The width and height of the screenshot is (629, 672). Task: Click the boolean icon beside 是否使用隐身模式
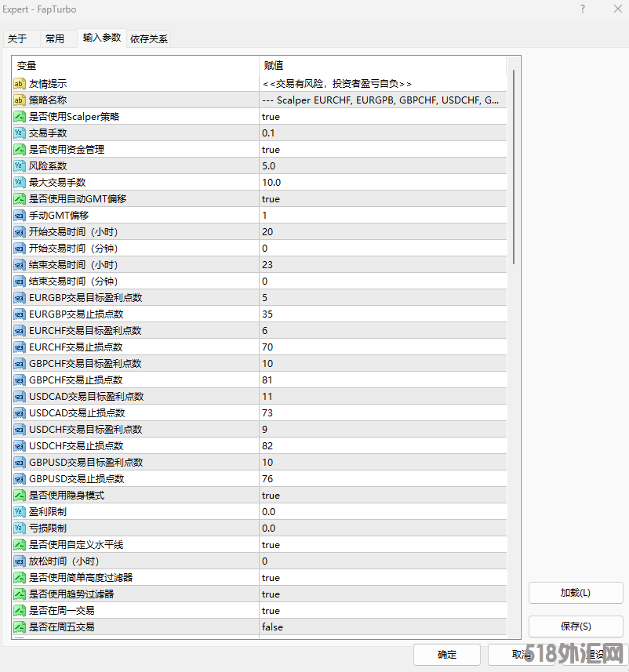click(20, 496)
